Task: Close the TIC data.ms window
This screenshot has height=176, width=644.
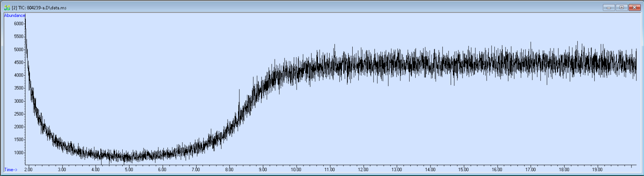Action: point(634,7)
